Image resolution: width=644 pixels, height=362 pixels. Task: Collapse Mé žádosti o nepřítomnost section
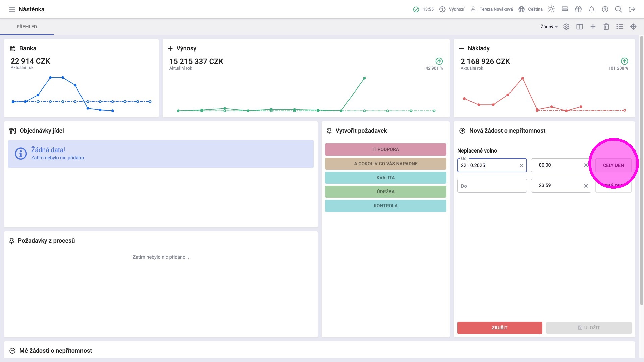(12, 351)
